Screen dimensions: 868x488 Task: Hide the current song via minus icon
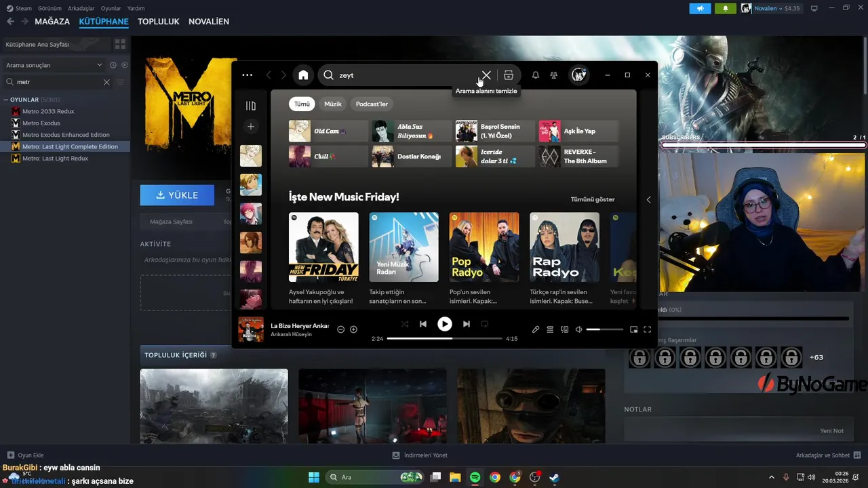click(341, 329)
